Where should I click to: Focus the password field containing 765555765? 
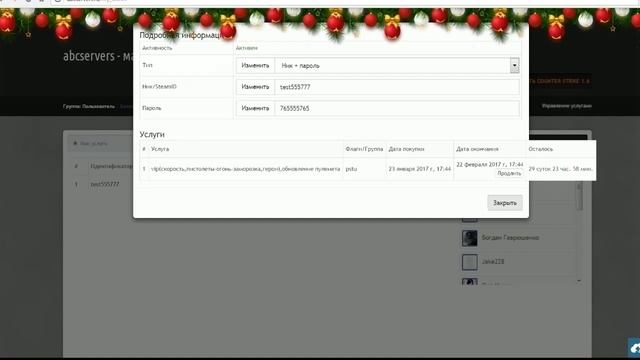tap(397, 108)
